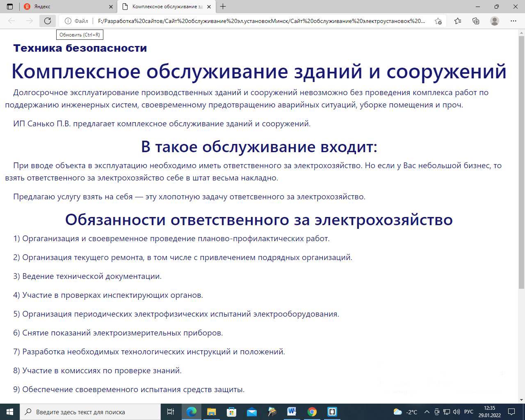The image size is (525, 420).
Task: Expand hidden system tray icons
Action: (427, 412)
